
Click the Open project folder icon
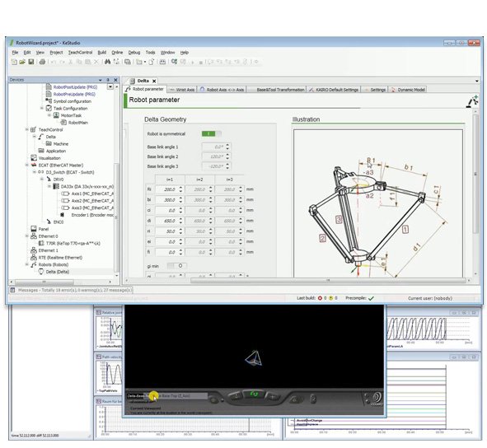(22, 62)
